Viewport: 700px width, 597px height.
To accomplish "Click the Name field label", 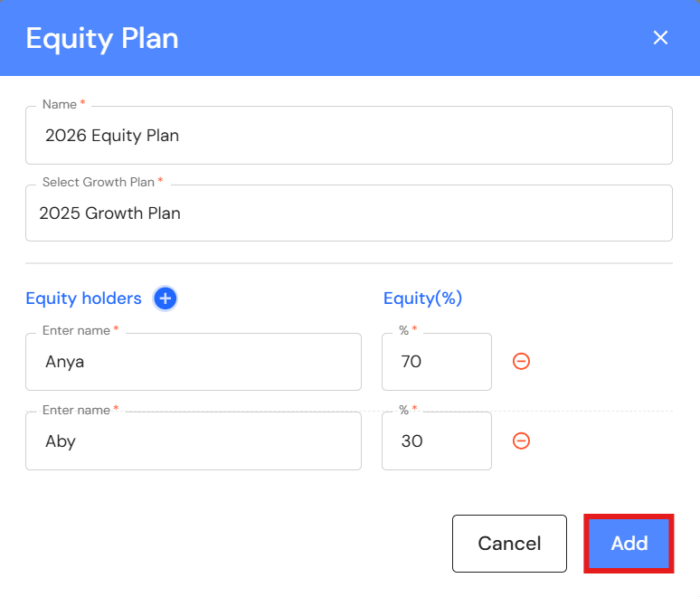I will tap(60, 105).
